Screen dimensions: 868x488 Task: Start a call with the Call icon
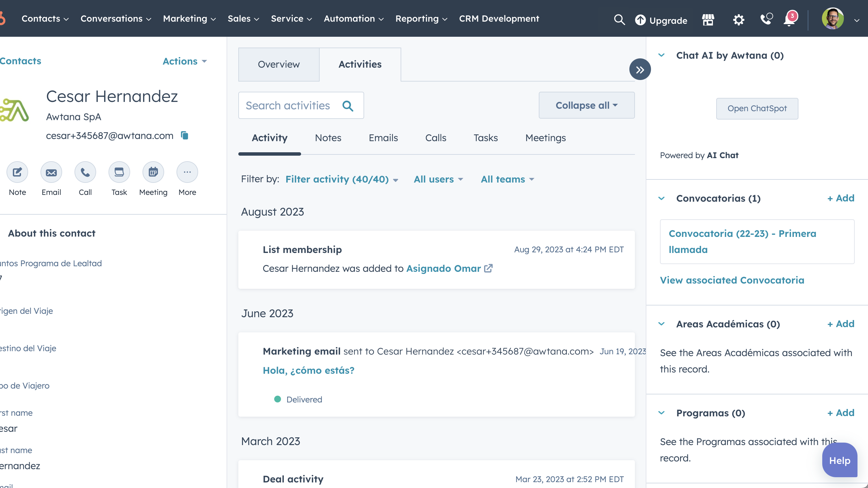click(x=85, y=172)
